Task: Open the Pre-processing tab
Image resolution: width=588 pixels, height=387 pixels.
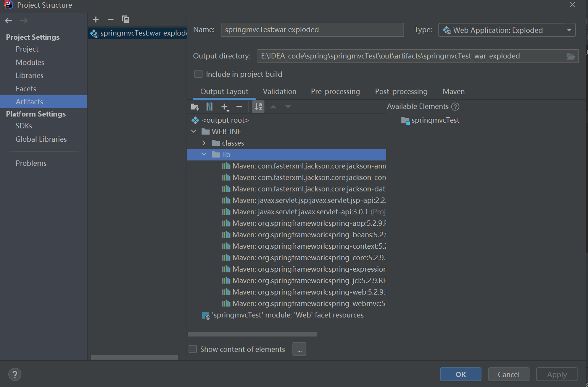Action: click(x=335, y=92)
